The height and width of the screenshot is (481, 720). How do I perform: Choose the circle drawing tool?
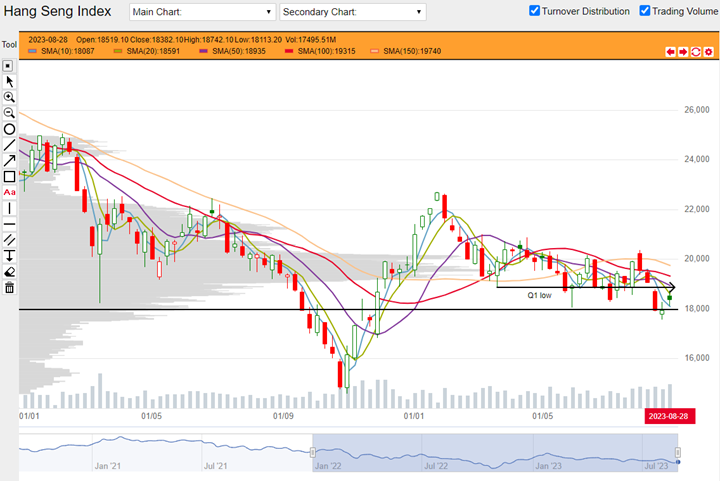(x=9, y=129)
